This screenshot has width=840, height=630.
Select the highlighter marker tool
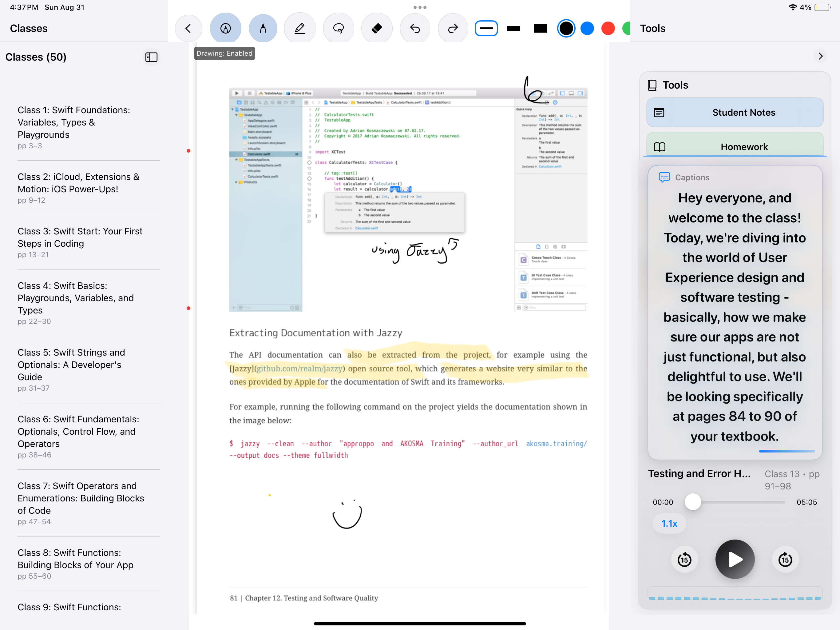click(299, 29)
